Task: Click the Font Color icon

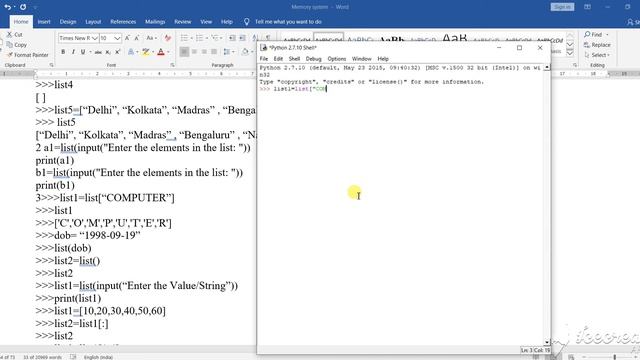Action: [x=161, y=52]
